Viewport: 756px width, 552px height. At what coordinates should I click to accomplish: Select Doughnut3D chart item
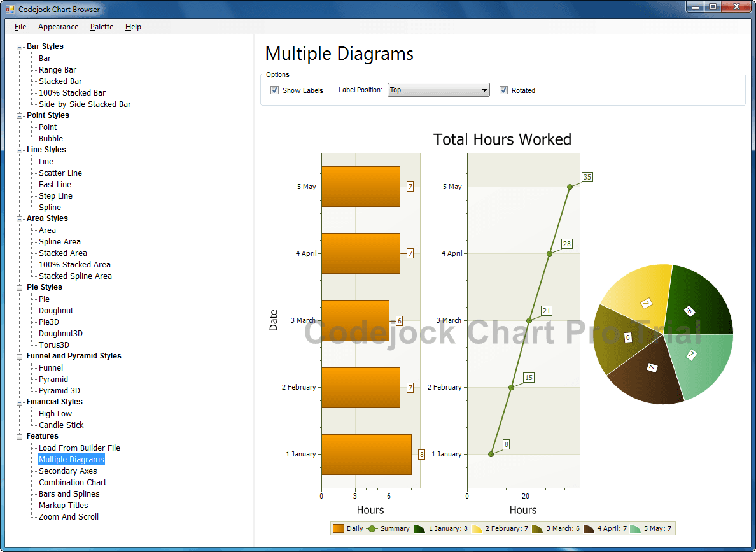pos(60,334)
